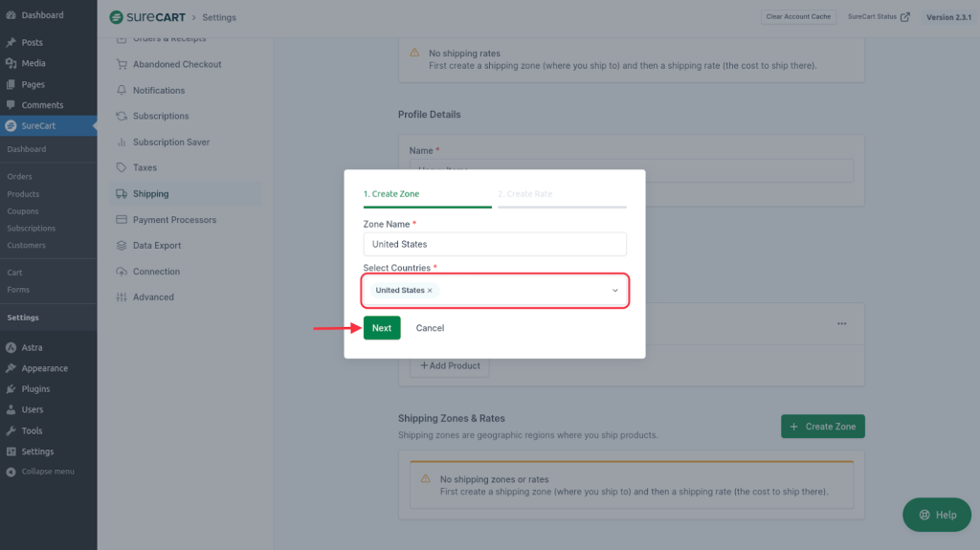The image size is (980, 550).
Task: Remove the United States country tag
Action: 430,290
